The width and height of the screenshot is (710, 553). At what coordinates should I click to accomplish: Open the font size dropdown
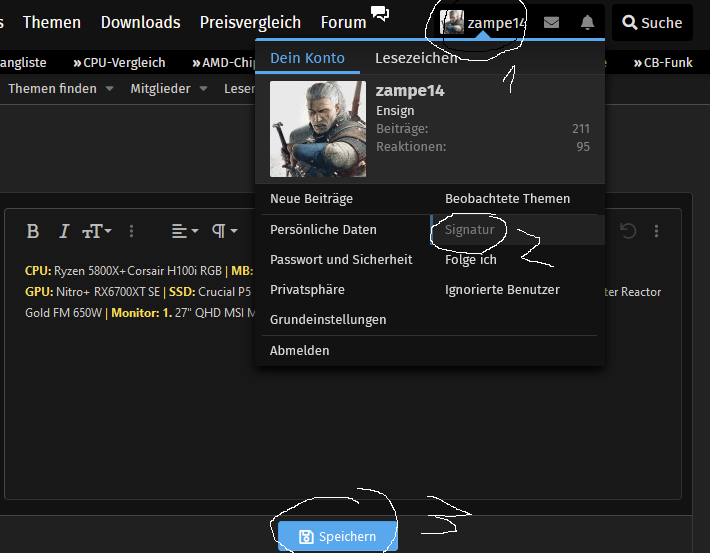[96, 231]
